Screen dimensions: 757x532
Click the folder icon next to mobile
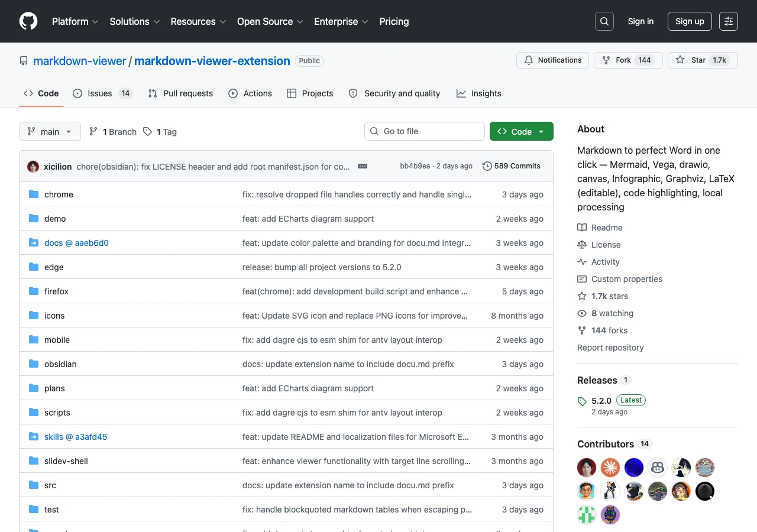coord(34,340)
